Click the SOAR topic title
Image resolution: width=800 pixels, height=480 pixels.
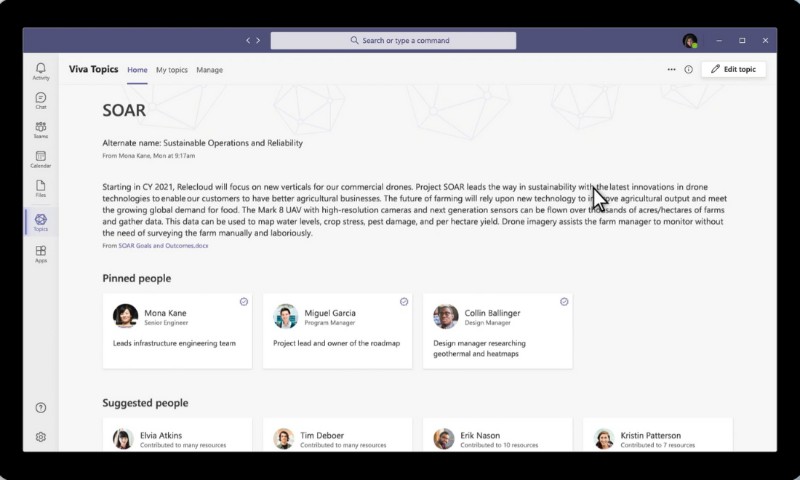point(124,110)
